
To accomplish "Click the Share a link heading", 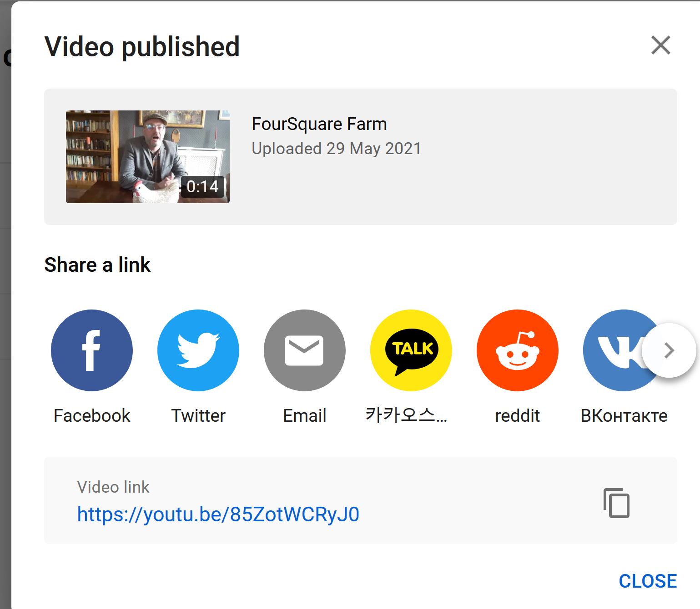I will [x=97, y=265].
